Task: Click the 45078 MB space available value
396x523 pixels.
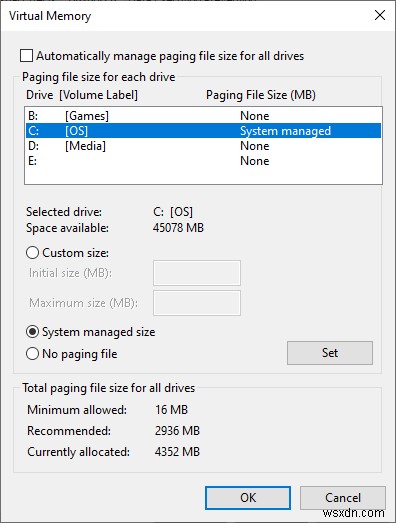Action: click(x=178, y=228)
